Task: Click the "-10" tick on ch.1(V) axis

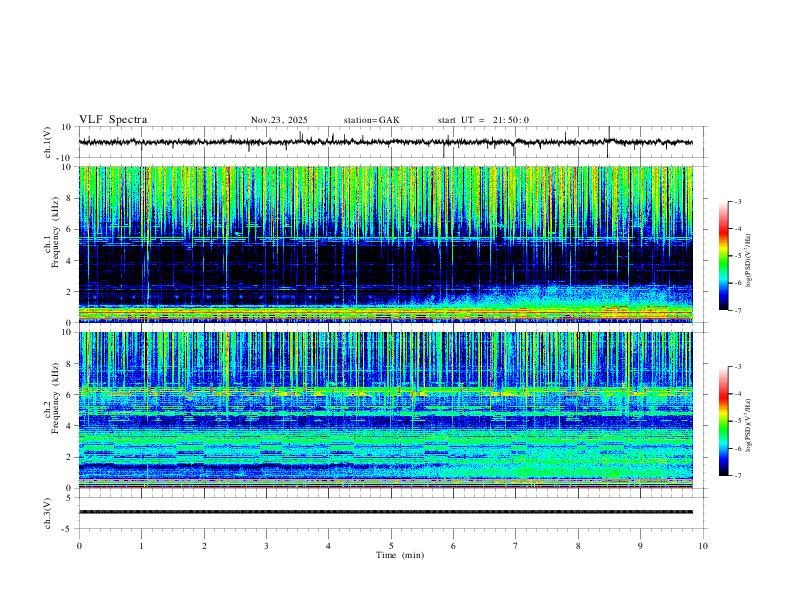Action: (66, 158)
